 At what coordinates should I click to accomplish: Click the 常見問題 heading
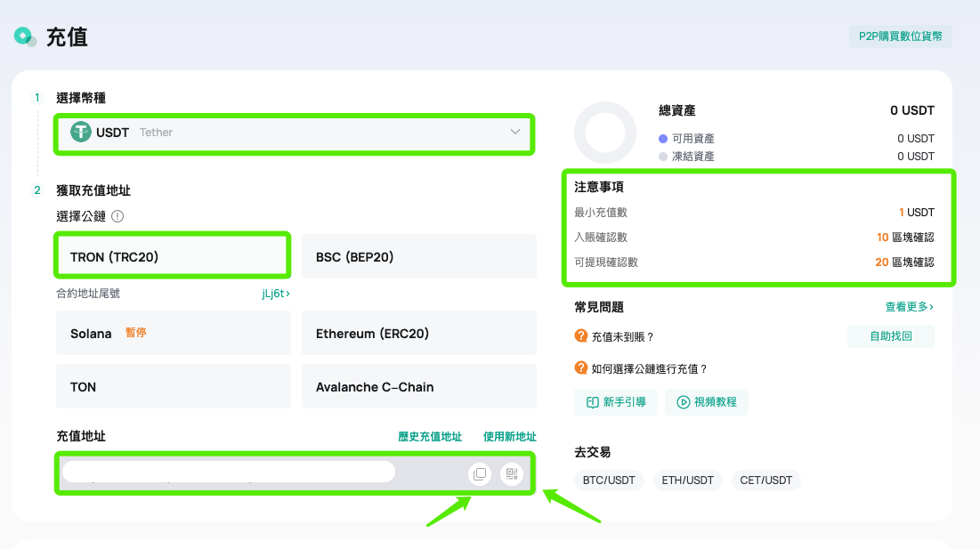pos(599,307)
